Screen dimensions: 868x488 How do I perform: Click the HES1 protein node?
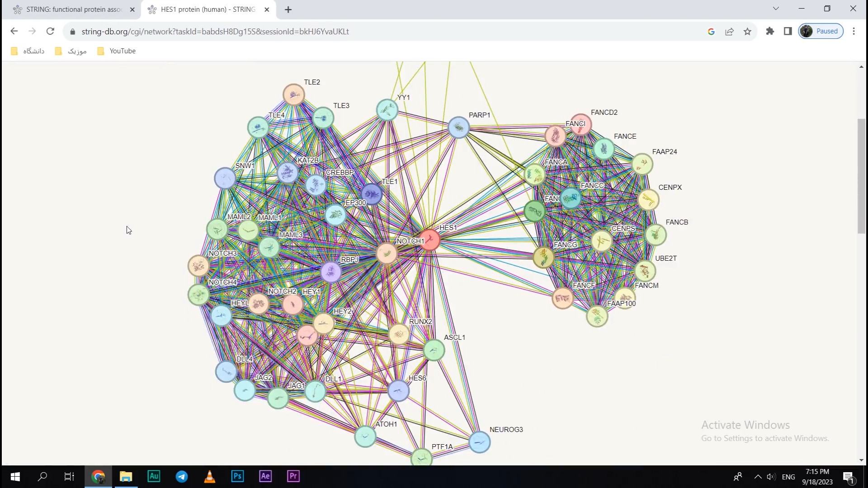click(x=430, y=239)
